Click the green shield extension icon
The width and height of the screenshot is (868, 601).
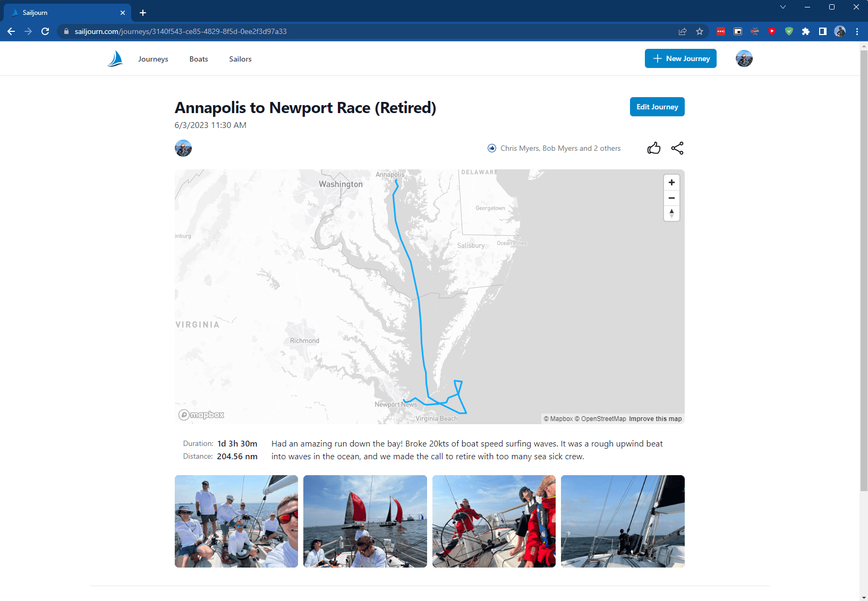tap(789, 31)
